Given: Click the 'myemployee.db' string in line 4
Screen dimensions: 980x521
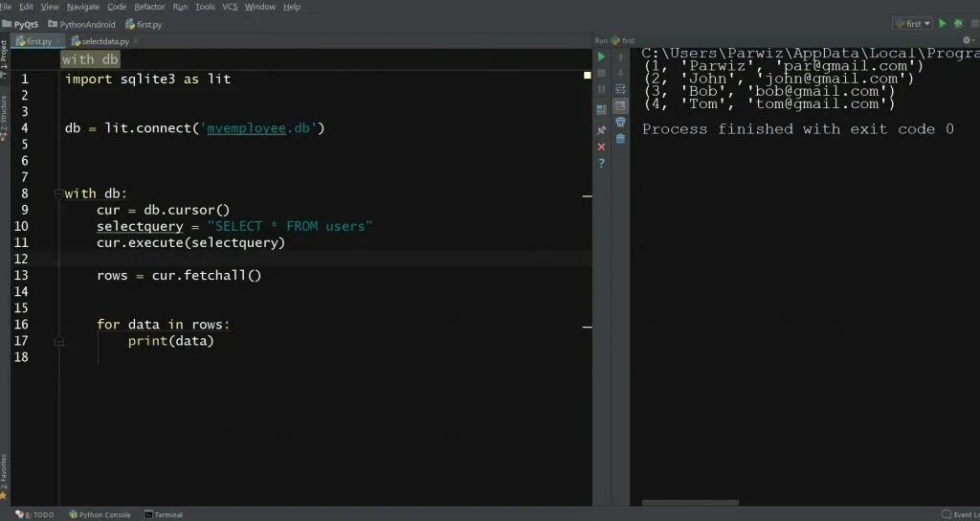Looking at the screenshot, I should [258, 128].
